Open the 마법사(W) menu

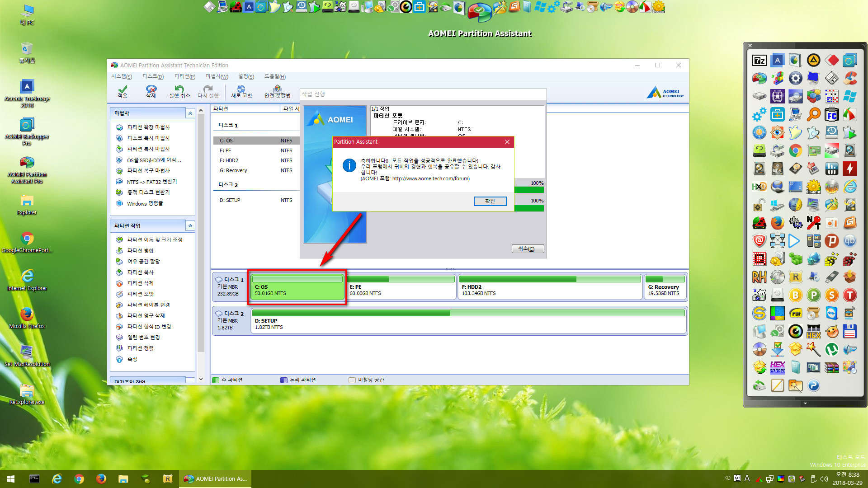(x=217, y=76)
